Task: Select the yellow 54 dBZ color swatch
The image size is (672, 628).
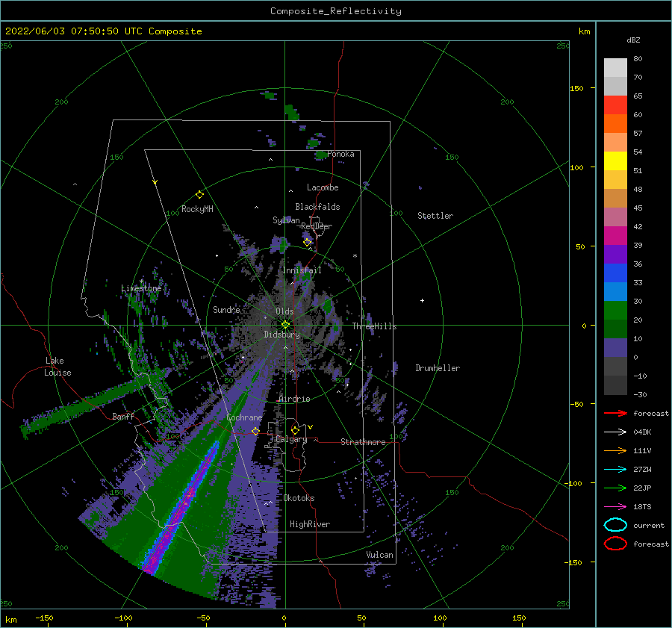Action: point(615,161)
